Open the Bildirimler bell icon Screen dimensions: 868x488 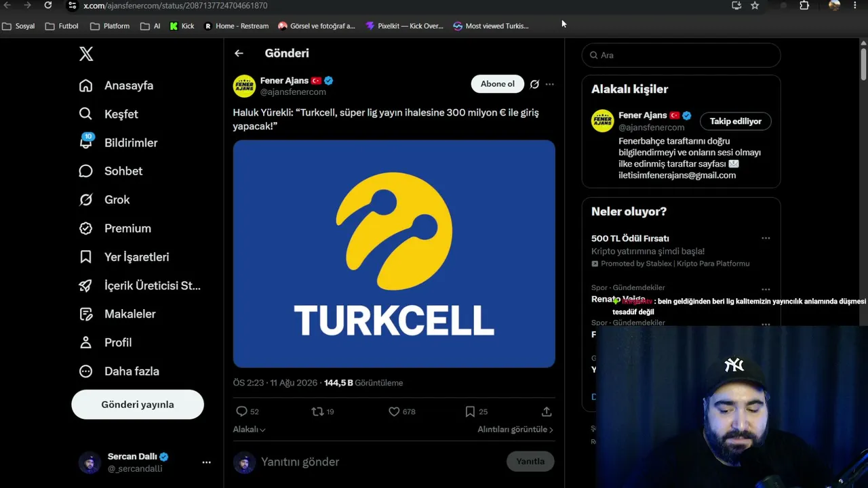85,142
